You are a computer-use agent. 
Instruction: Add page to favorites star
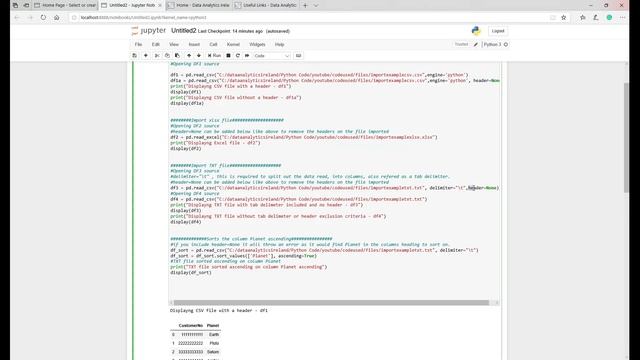point(564,18)
